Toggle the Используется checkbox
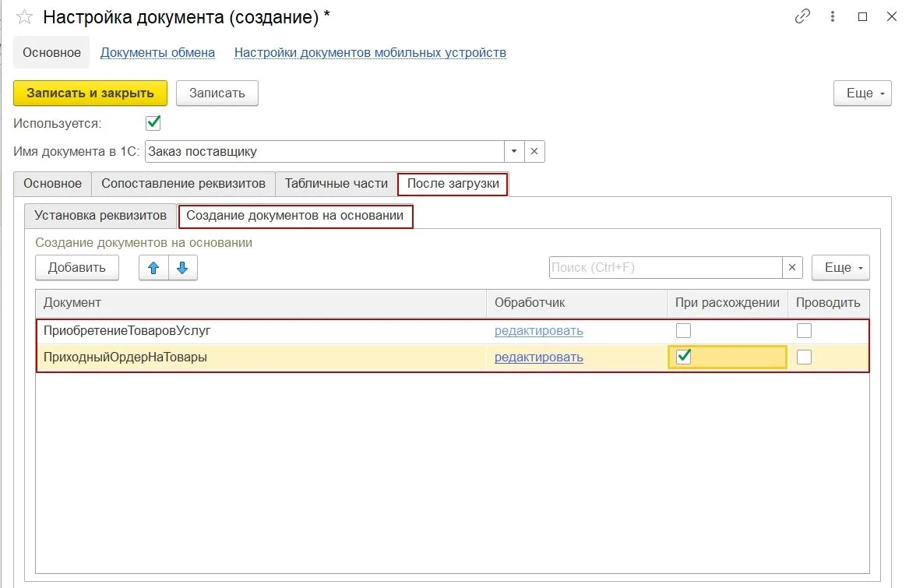This screenshot has width=909, height=588. [153, 122]
